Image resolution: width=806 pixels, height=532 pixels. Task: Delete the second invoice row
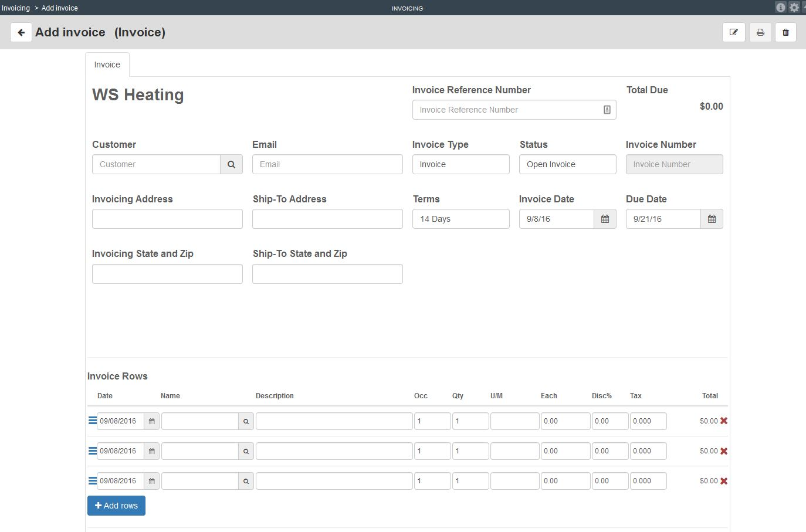click(x=724, y=451)
